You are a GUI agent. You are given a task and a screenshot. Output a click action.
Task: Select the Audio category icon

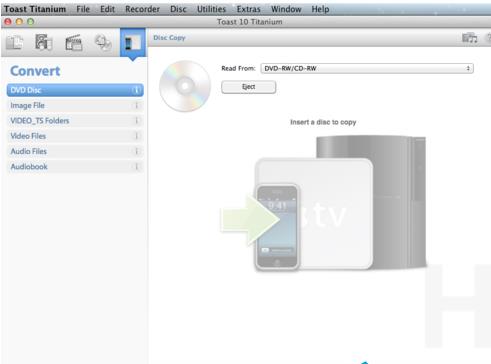[44, 43]
